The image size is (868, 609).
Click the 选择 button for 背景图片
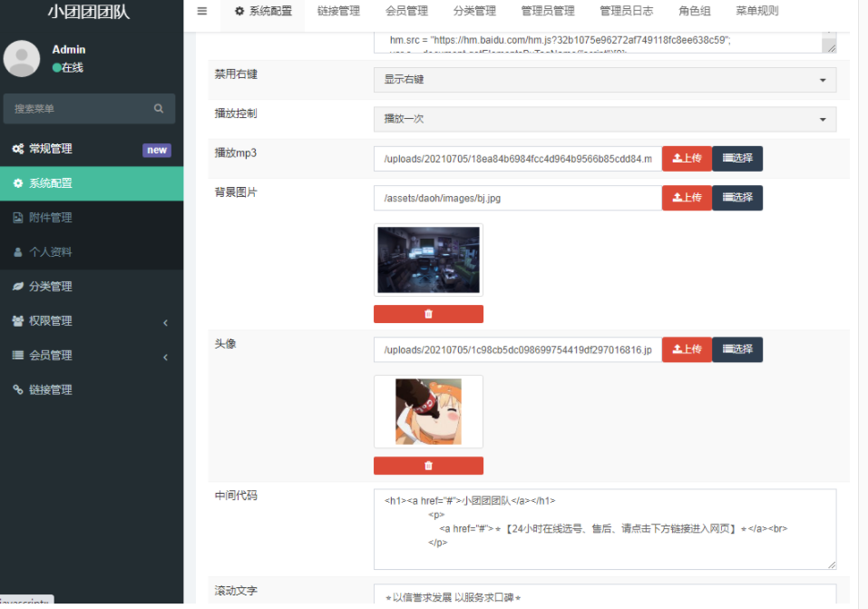(x=736, y=197)
